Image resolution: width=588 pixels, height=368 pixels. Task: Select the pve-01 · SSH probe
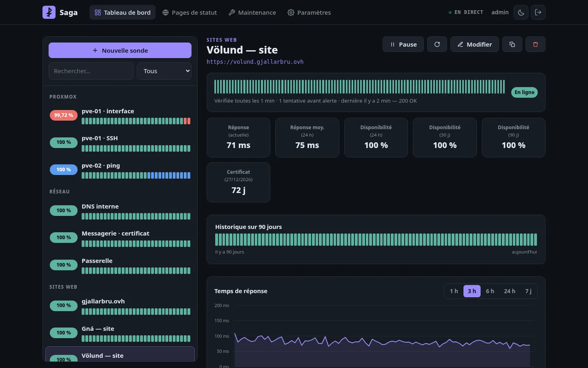click(120, 143)
